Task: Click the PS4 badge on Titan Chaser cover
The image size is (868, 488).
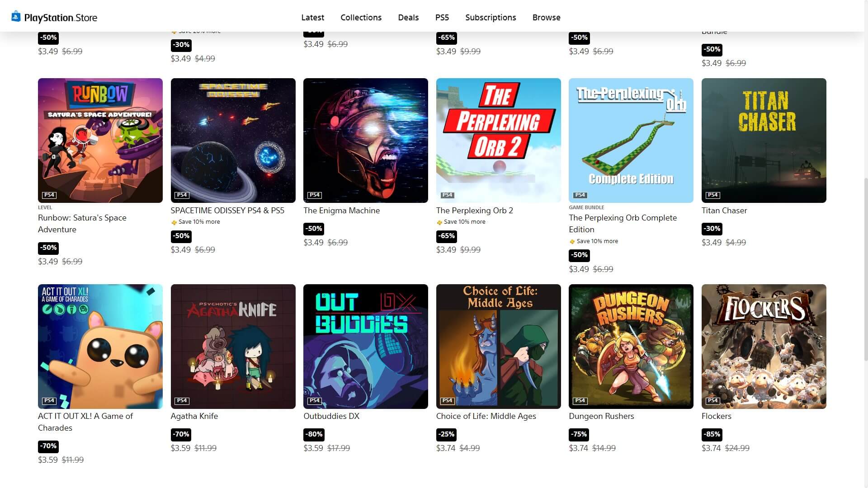Action: (x=713, y=195)
